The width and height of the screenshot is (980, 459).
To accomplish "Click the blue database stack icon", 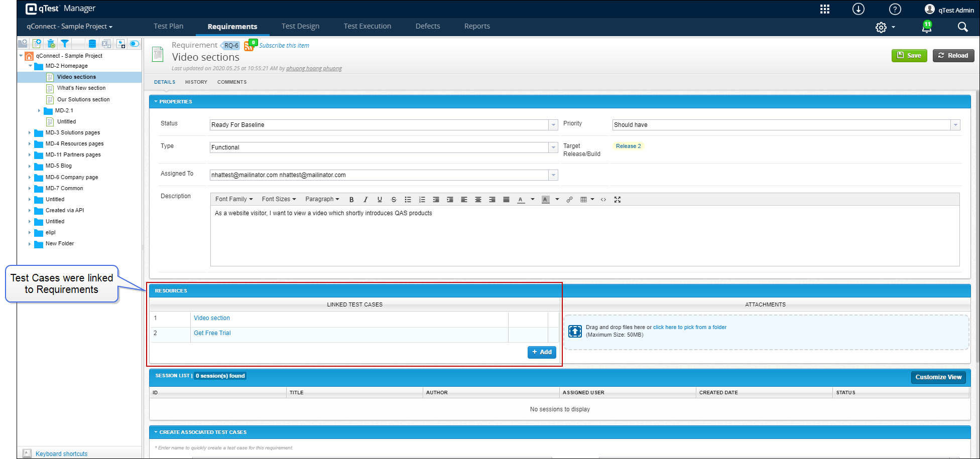I will [92, 44].
